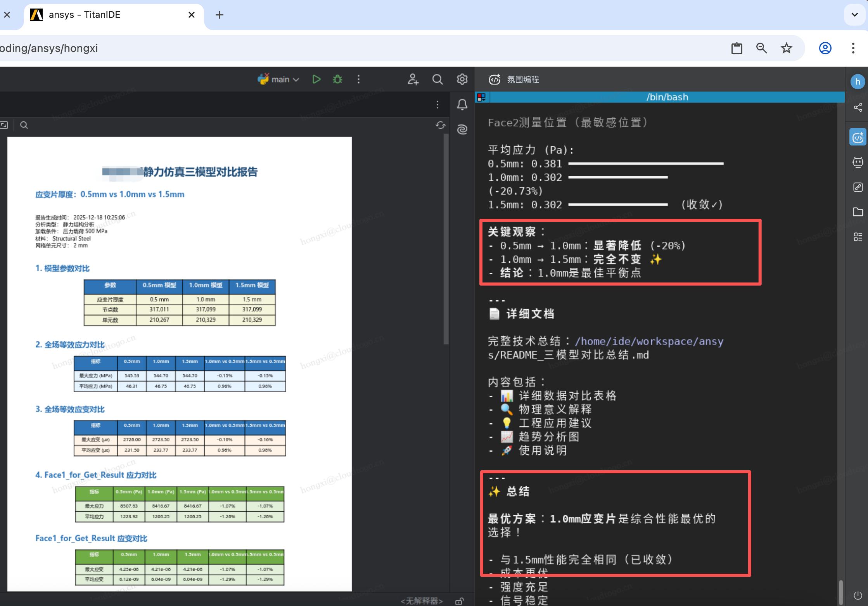Open the README file path link

648,342
